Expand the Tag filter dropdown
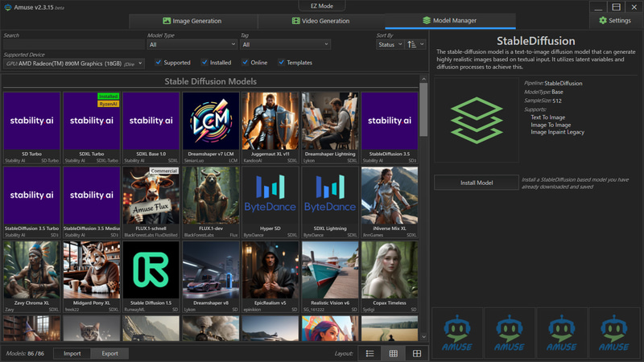 [285, 44]
